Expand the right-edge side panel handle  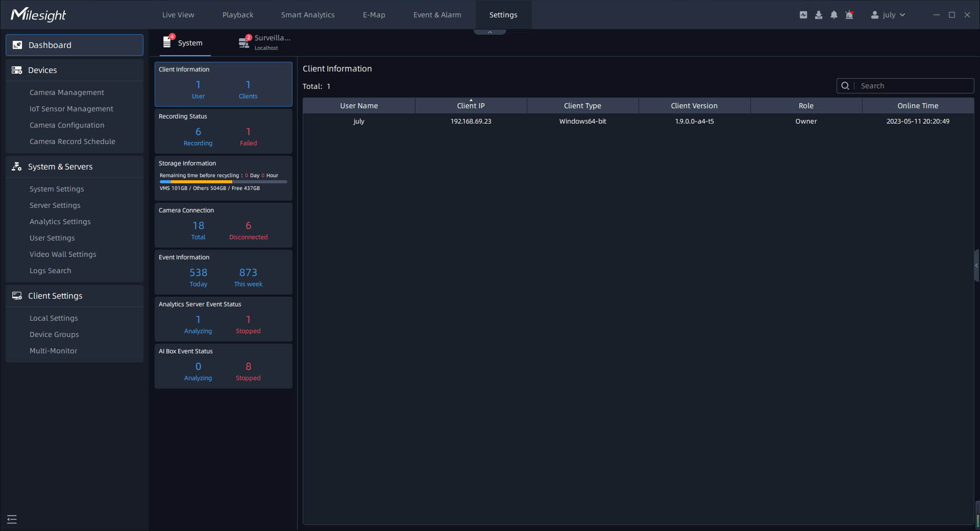[x=976, y=265]
